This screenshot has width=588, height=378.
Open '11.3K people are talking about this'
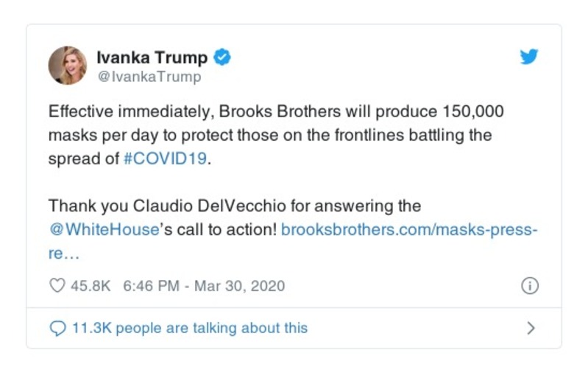point(189,328)
